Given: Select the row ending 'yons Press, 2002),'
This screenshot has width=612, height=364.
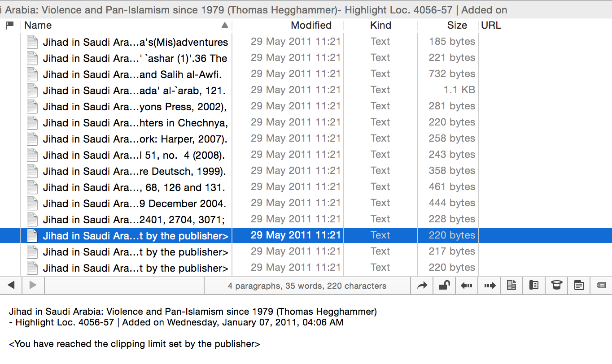Looking at the screenshot, I should pos(306,106).
